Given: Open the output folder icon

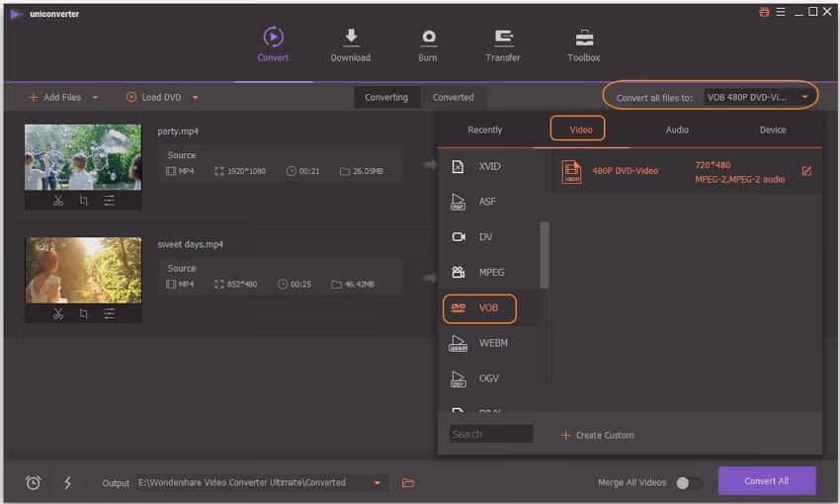Looking at the screenshot, I should coord(408,483).
